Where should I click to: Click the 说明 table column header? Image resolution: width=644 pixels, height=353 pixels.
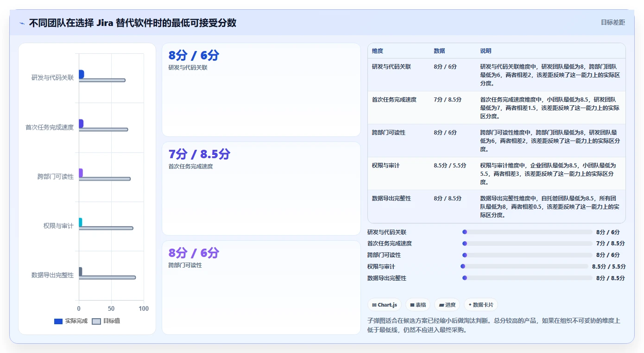coord(486,51)
